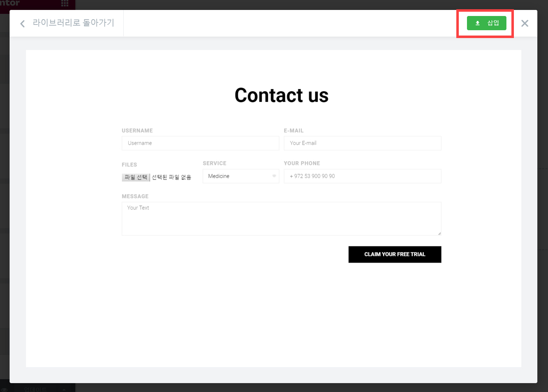Click the resize grip of the MESSAGE textarea
This screenshot has width=548, height=392.
point(439,234)
